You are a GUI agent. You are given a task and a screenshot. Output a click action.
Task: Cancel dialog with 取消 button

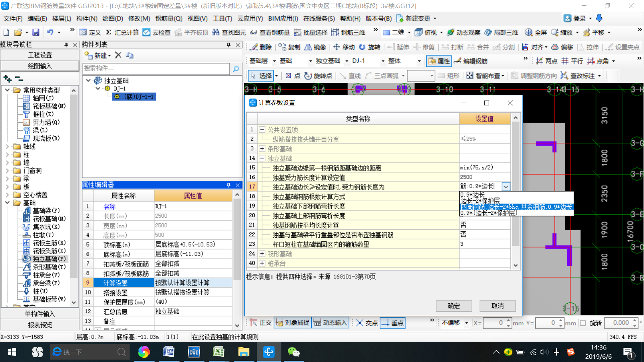point(497,306)
